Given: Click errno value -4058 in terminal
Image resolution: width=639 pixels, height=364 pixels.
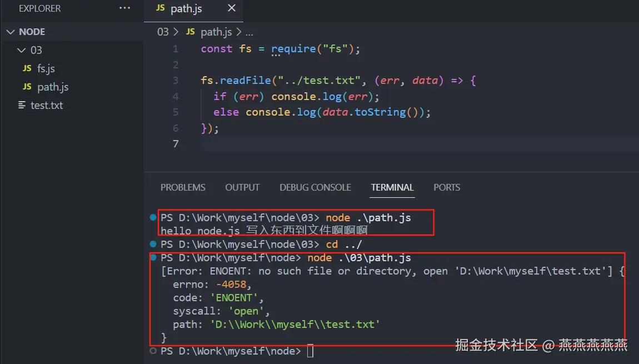Looking at the screenshot, I should (x=231, y=285).
